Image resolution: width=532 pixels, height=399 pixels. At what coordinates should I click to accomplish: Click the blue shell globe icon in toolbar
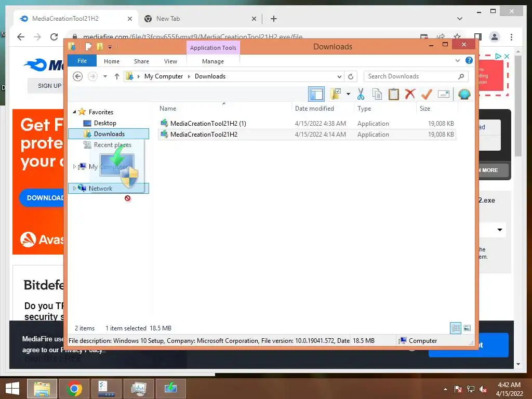tap(464, 94)
